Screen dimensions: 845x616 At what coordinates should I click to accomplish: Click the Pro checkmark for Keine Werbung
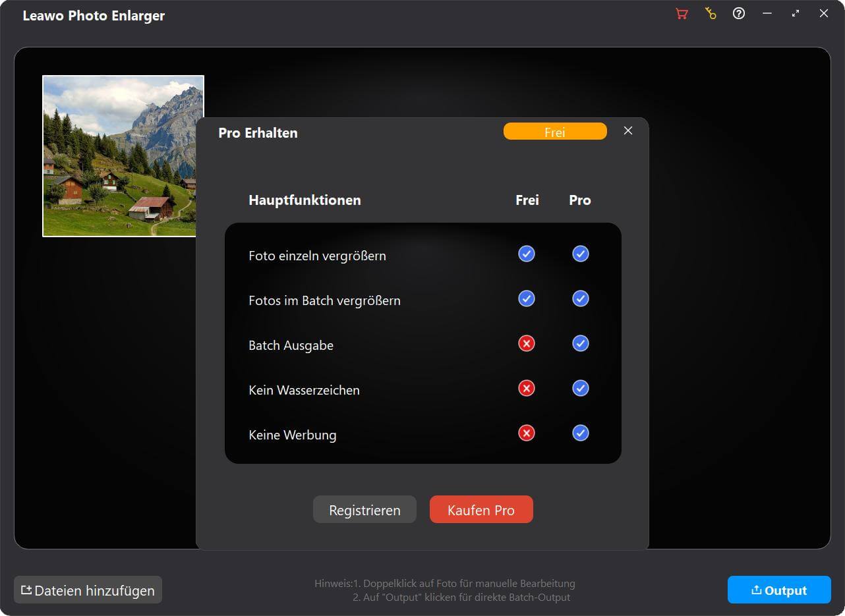point(581,433)
